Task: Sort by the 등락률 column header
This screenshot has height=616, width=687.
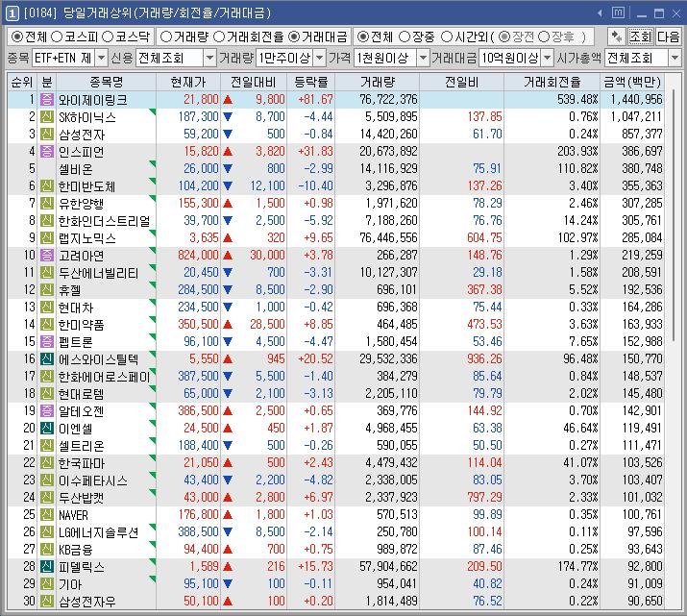Action: (x=311, y=82)
